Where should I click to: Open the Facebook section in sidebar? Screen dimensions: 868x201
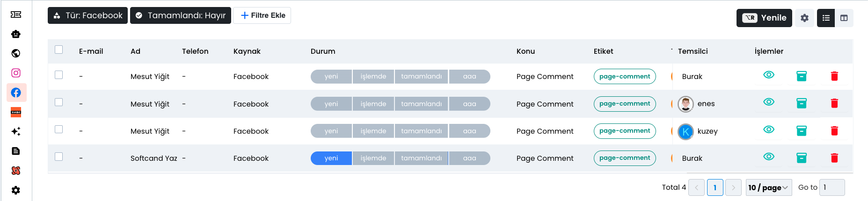pos(16,93)
